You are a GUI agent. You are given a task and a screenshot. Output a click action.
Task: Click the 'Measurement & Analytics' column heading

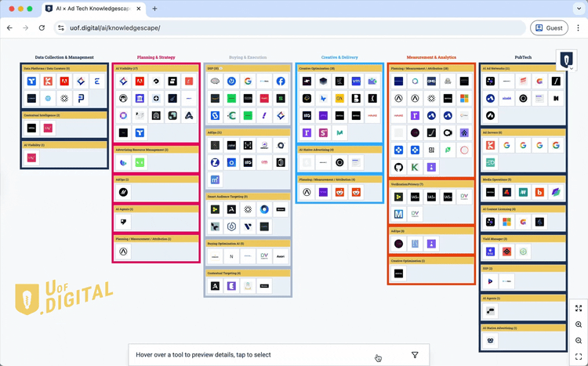tap(431, 57)
